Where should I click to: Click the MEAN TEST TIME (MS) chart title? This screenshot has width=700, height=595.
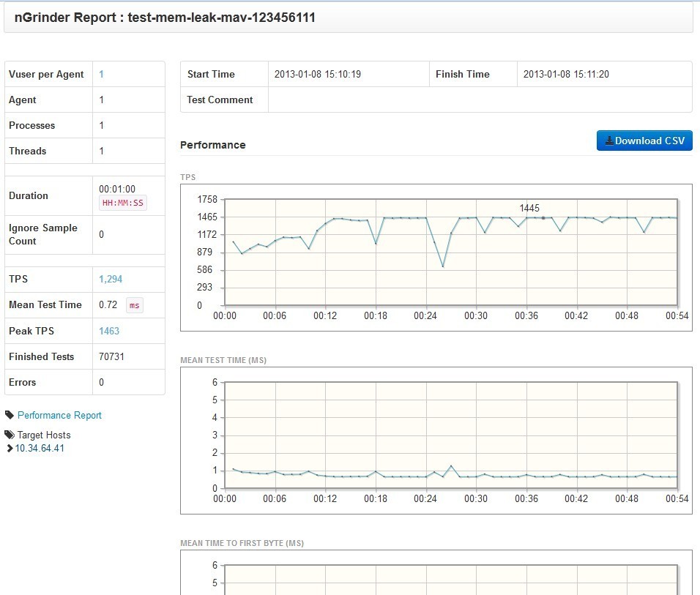[x=223, y=360]
